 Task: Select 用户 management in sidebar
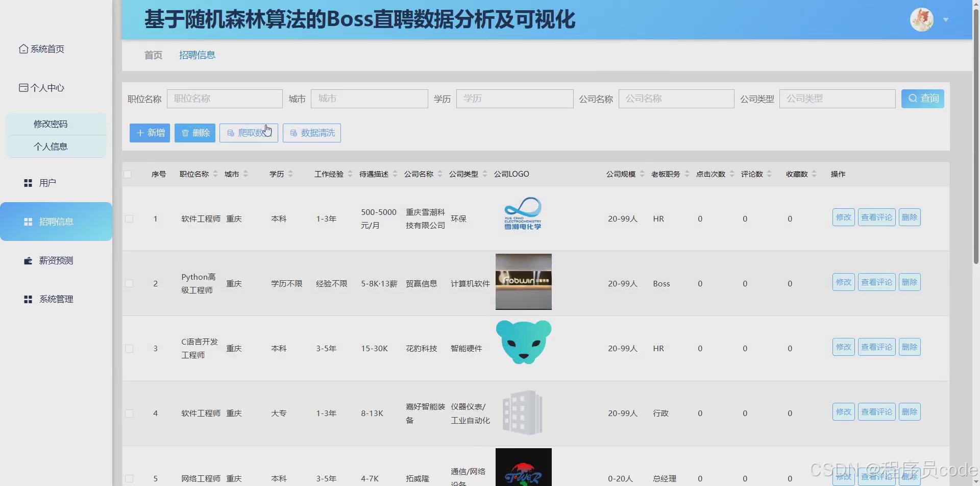pos(47,182)
